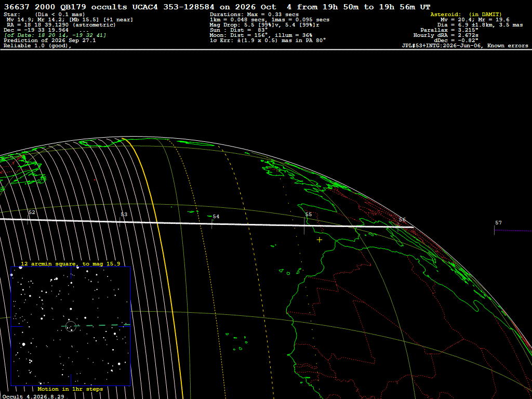Click the thick yellow terminator line
This screenshot has width=532, height=399.
[x=156, y=264]
